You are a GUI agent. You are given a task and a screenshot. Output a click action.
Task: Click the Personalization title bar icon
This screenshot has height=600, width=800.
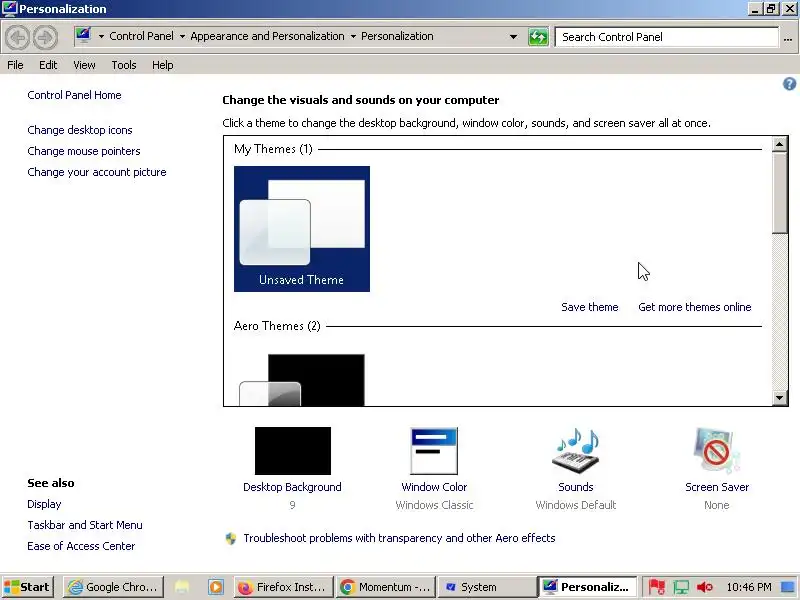pyautogui.click(x=9, y=8)
